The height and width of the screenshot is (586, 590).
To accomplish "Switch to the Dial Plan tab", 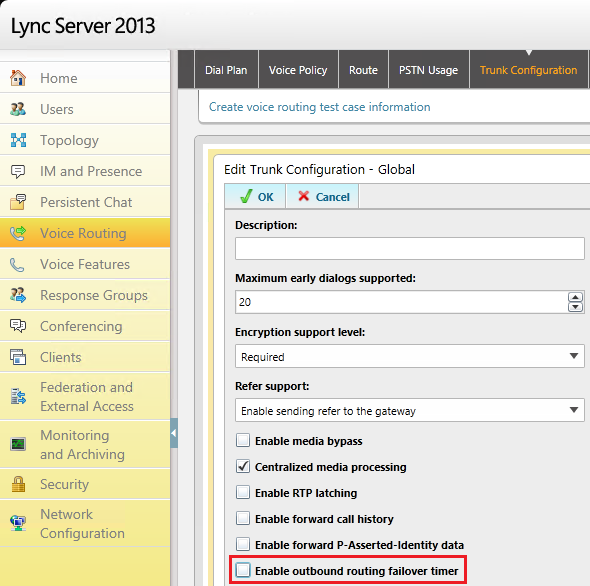I will click(226, 70).
